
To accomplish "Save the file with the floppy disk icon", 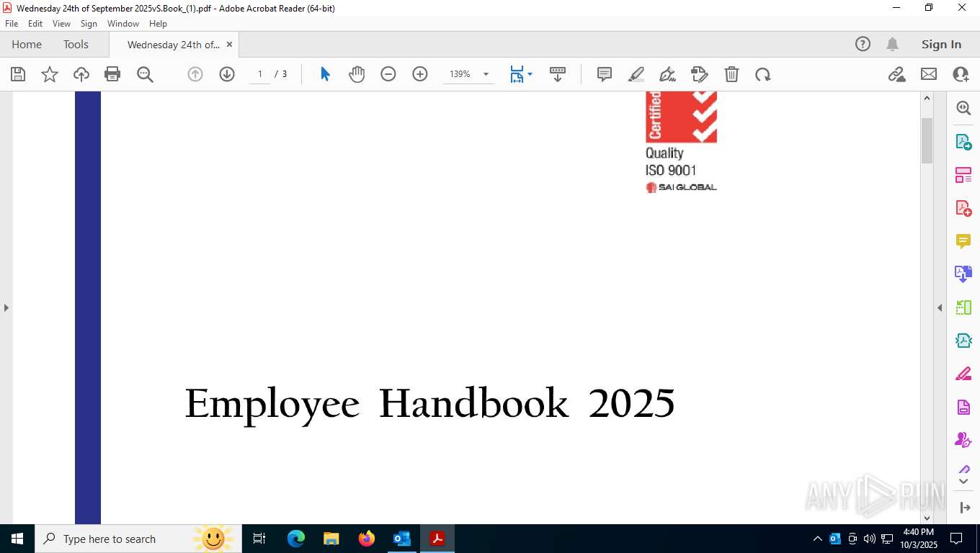I will pyautogui.click(x=18, y=74).
